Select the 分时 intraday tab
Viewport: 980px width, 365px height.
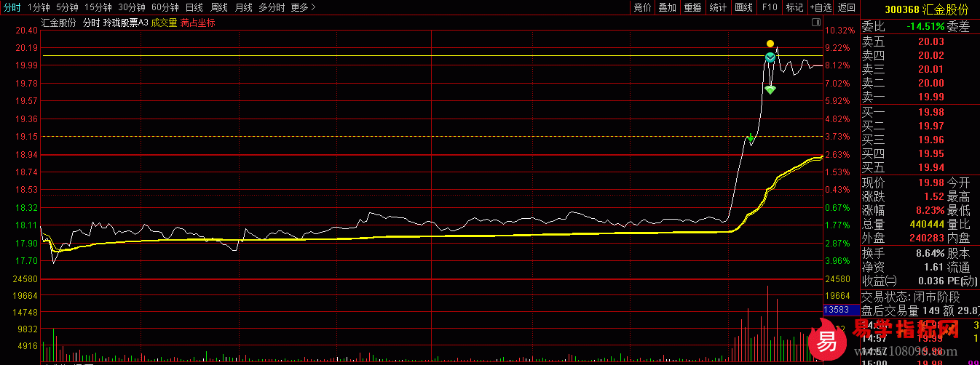[x=12, y=7]
